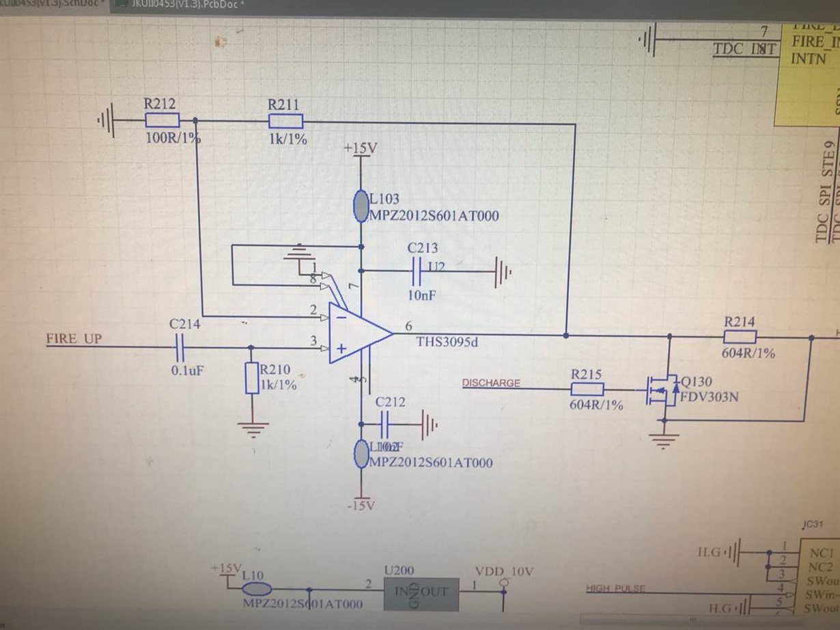This screenshot has width=840, height=630.
Task: Click the 604R/1% value under R214
Action: 749,353
